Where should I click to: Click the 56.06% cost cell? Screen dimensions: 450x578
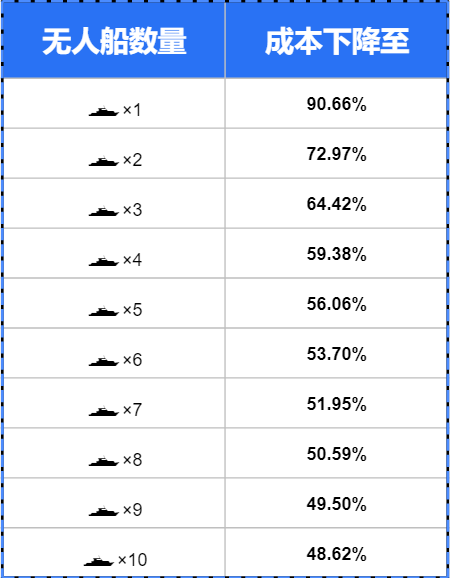[x=336, y=303]
